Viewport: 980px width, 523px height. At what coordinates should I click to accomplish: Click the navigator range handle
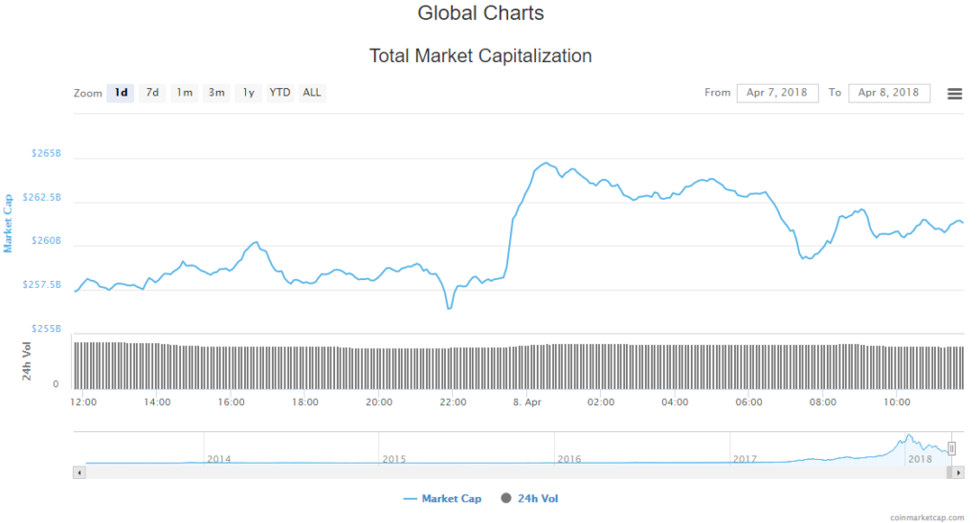pyautogui.click(x=951, y=448)
